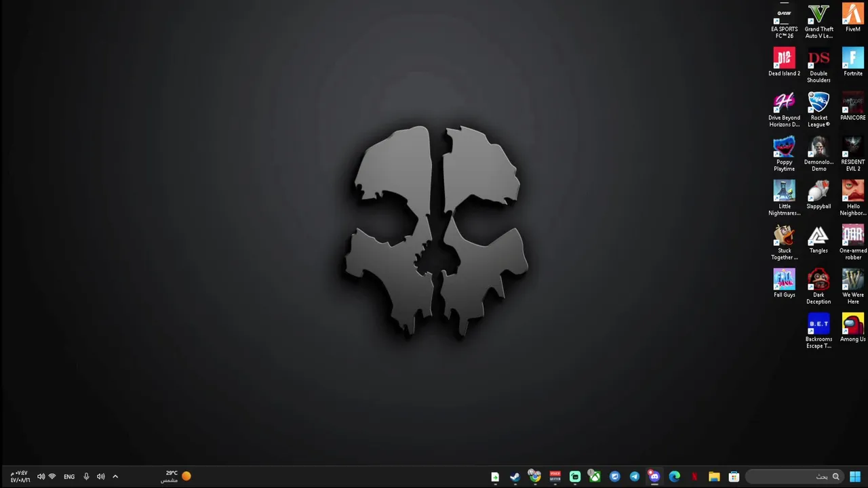Select the Poppy Playtime icon
This screenshot has width=868, height=488.
coord(784,154)
